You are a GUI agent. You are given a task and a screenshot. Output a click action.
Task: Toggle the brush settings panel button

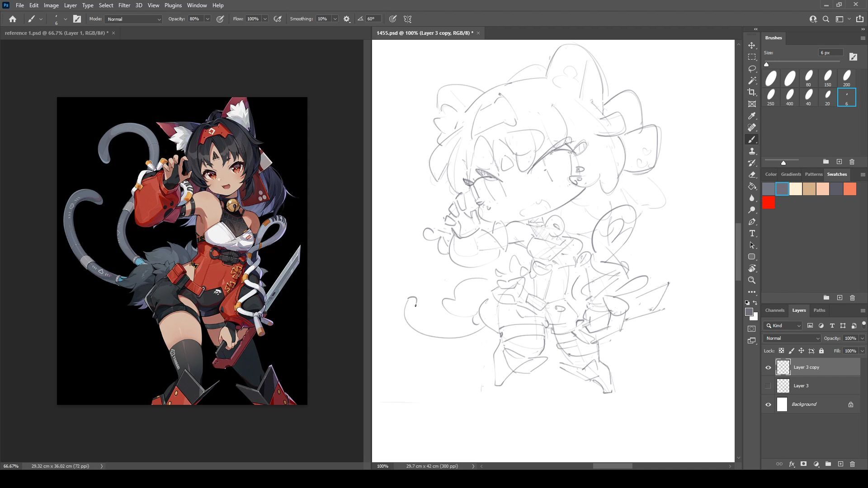pos(77,19)
